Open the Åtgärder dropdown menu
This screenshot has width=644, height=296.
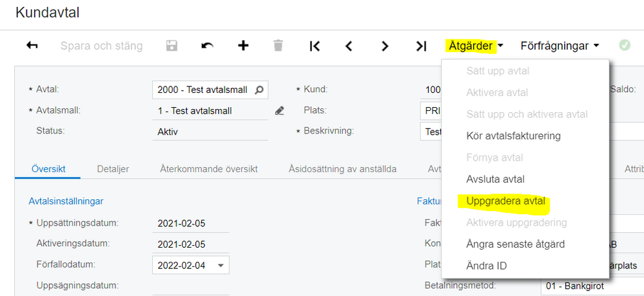click(474, 46)
